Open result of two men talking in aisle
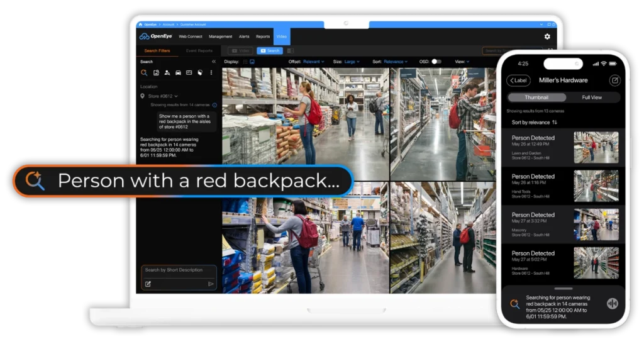 tap(443, 238)
